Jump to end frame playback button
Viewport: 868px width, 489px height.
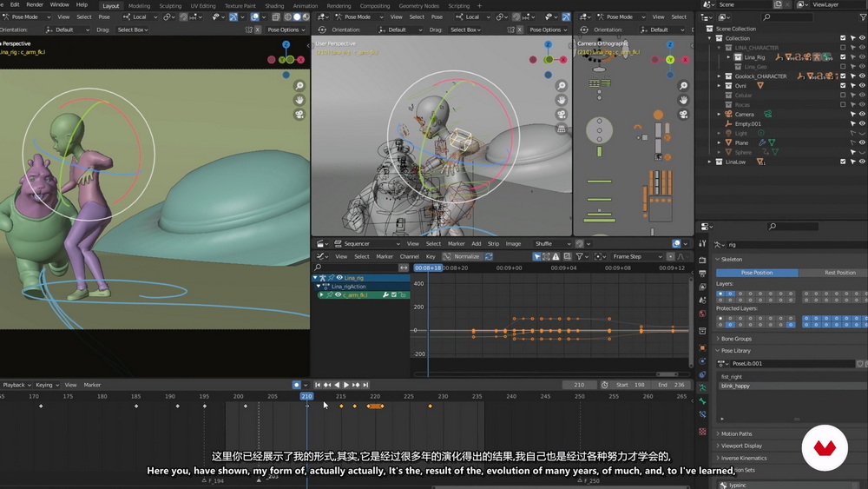365,385
